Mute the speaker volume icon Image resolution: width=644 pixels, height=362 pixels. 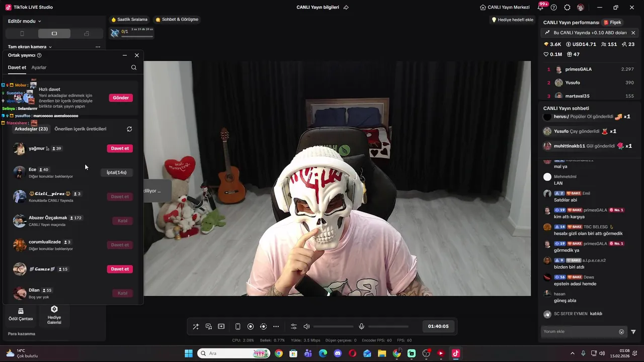(x=306, y=326)
